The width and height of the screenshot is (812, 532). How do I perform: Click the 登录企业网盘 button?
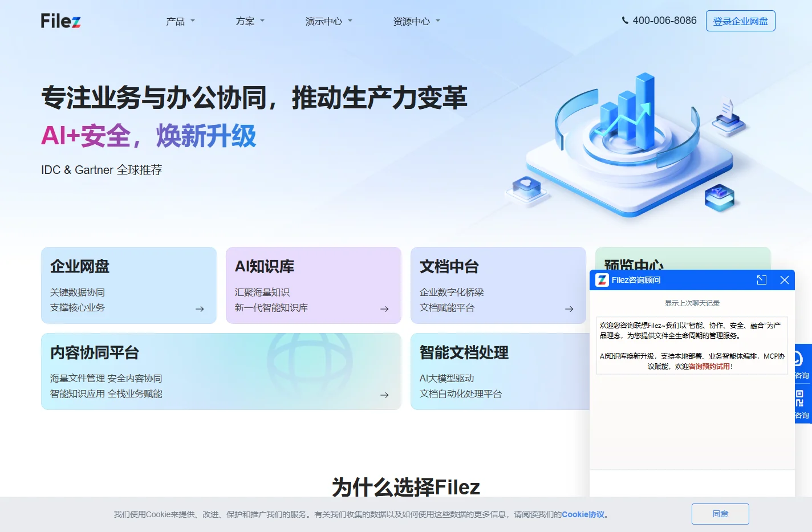pos(740,21)
